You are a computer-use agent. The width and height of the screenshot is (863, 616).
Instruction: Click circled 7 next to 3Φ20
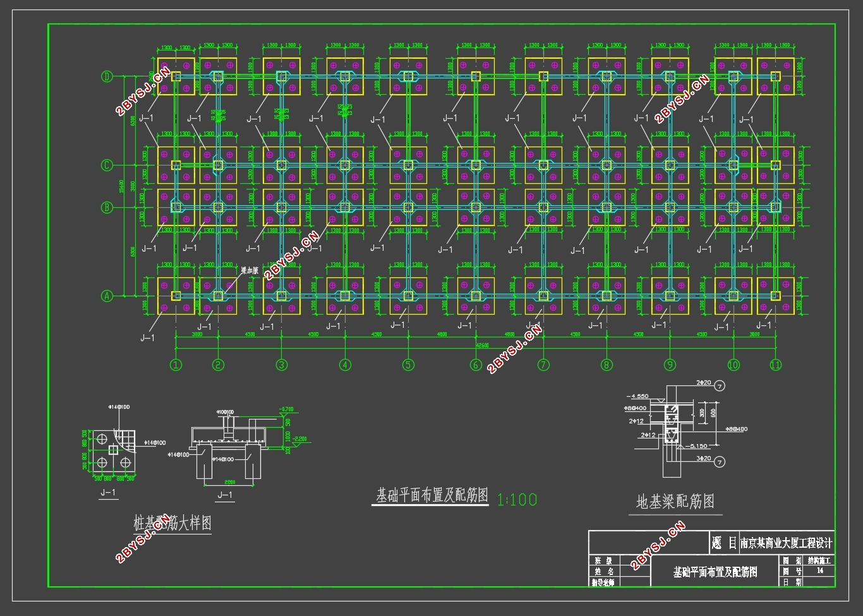(720, 462)
